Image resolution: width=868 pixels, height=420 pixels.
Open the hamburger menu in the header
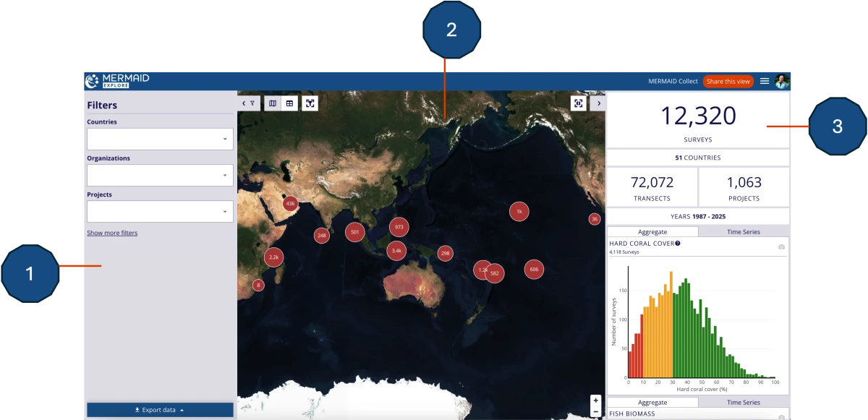coord(765,81)
